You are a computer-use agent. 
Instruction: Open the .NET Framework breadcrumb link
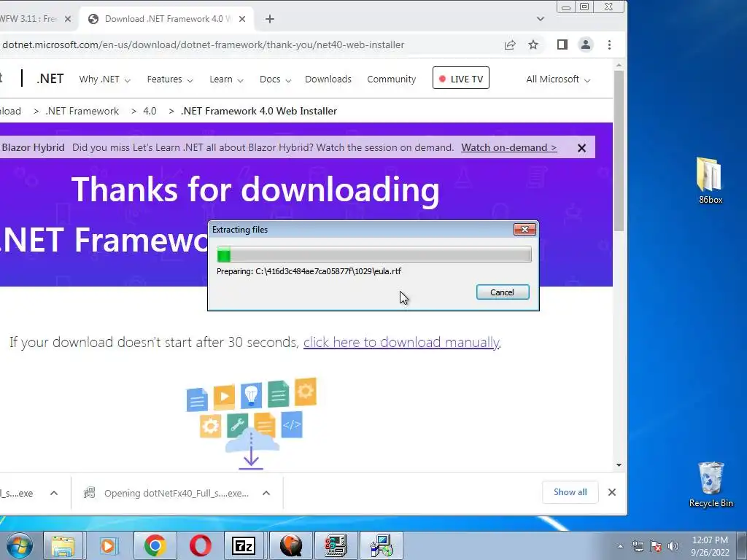coord(82,111)
